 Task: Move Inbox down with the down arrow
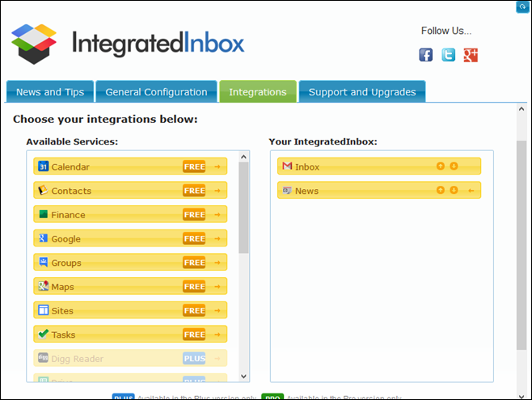click(454, 166)
